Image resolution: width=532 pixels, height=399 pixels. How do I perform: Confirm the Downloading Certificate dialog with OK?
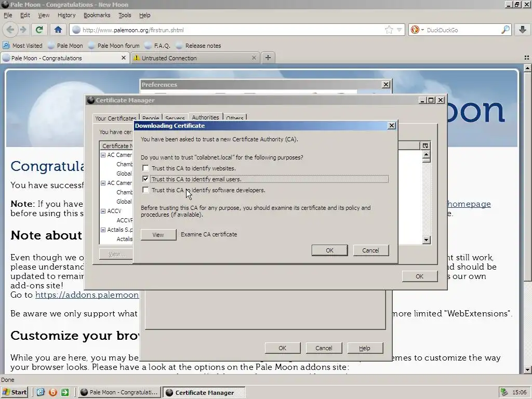coord(329,250)
